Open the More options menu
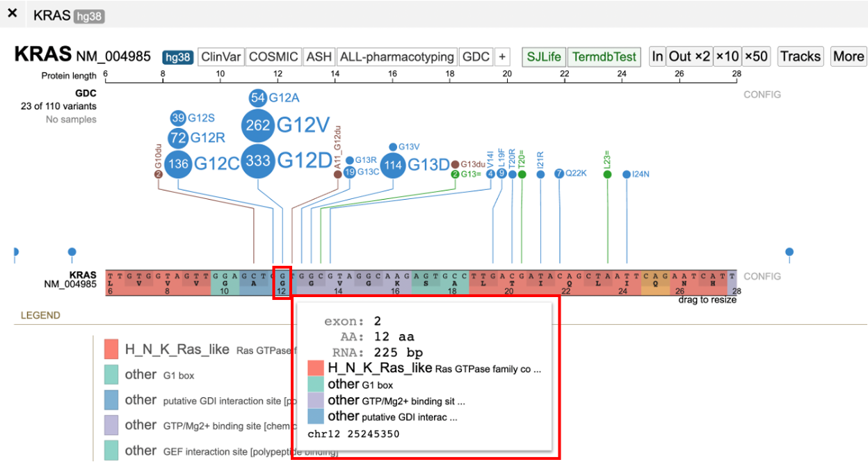Viewport: 868px width, 462px height. click(x=848, y=56)
